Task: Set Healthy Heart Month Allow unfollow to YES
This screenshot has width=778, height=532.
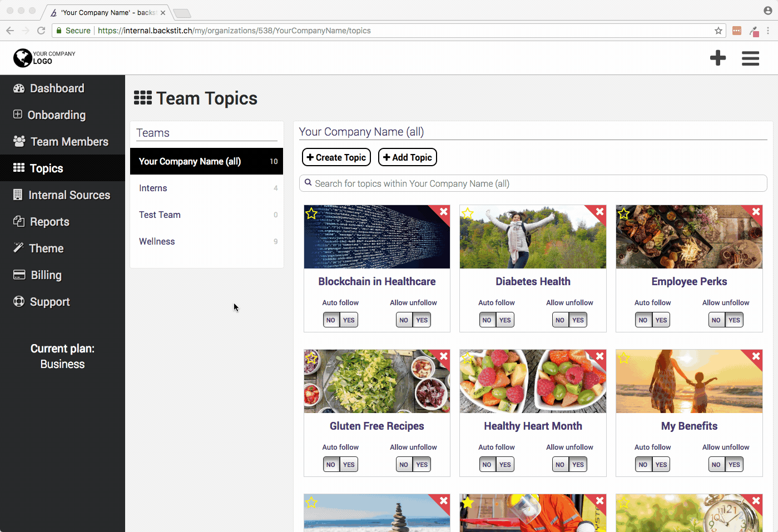Action: (x=578, y=464)
